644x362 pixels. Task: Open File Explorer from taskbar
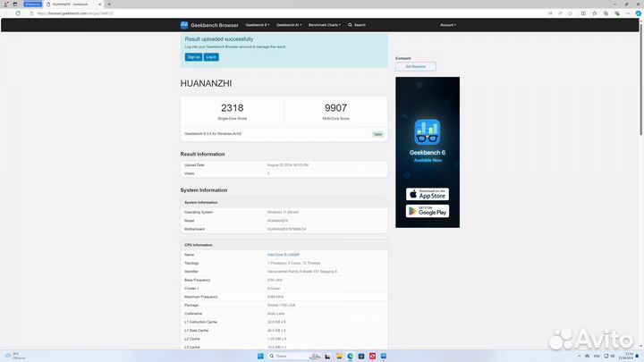339,357
